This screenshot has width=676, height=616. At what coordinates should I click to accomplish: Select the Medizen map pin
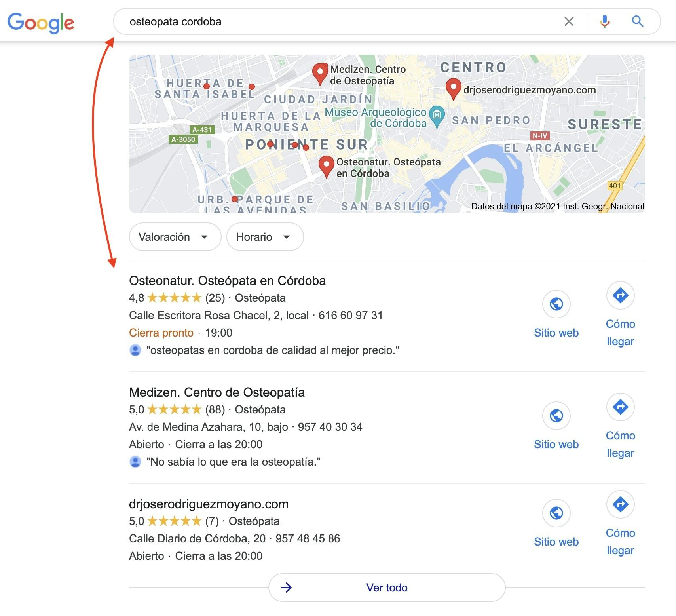pos(320,74)
